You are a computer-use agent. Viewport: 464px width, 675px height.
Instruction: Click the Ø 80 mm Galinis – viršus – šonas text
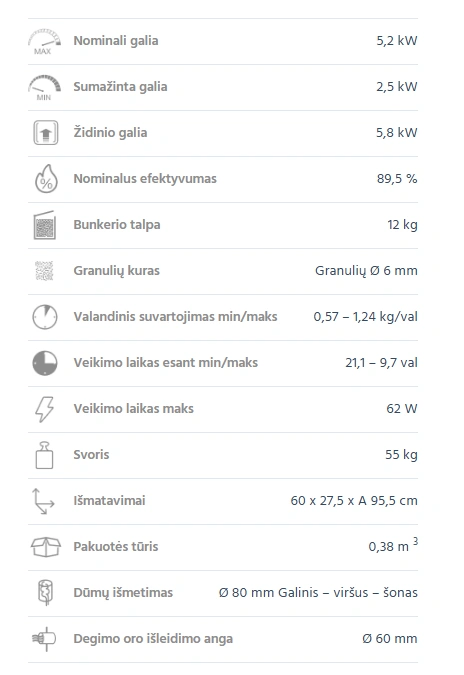[x=318, y=593]
